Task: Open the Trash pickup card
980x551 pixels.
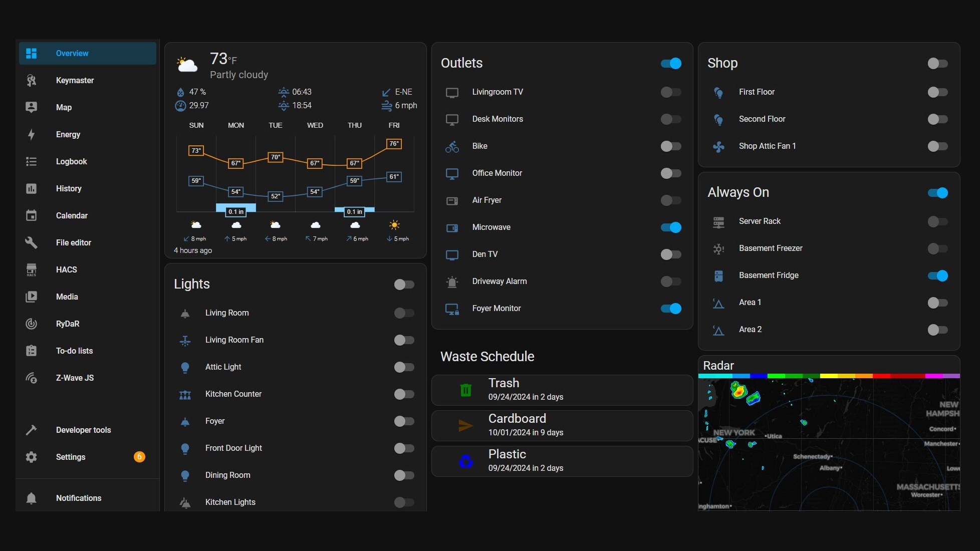Action: coord(562,390)
